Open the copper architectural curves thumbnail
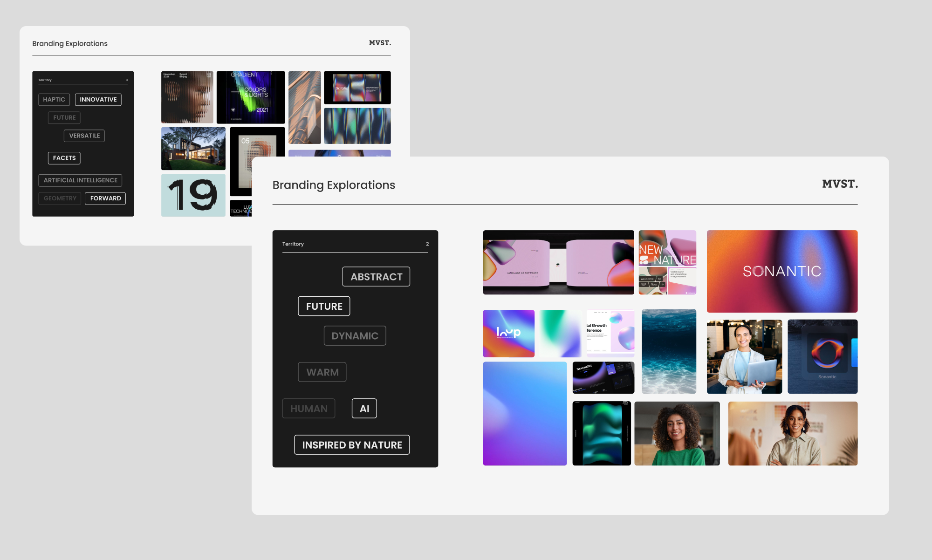Image resolution: width=932 pixels, height=560 pixels. [x=304, y=108]
